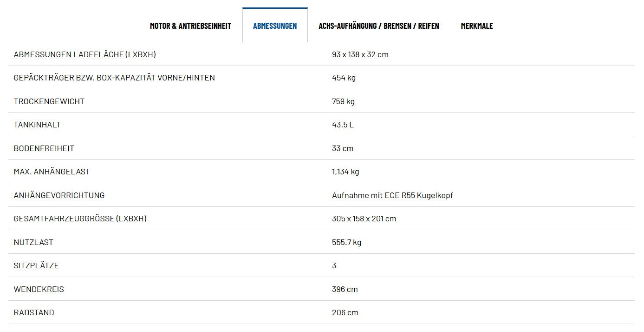
Task: Open the Motor & Antriebseinheit tab
Action: [190, 26]
